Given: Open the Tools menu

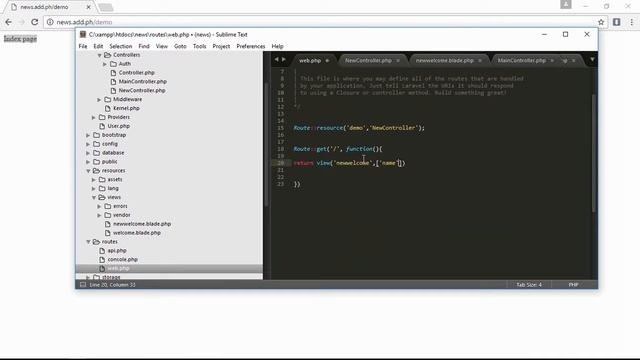Looking at the screenshot, I should (200, 46).
